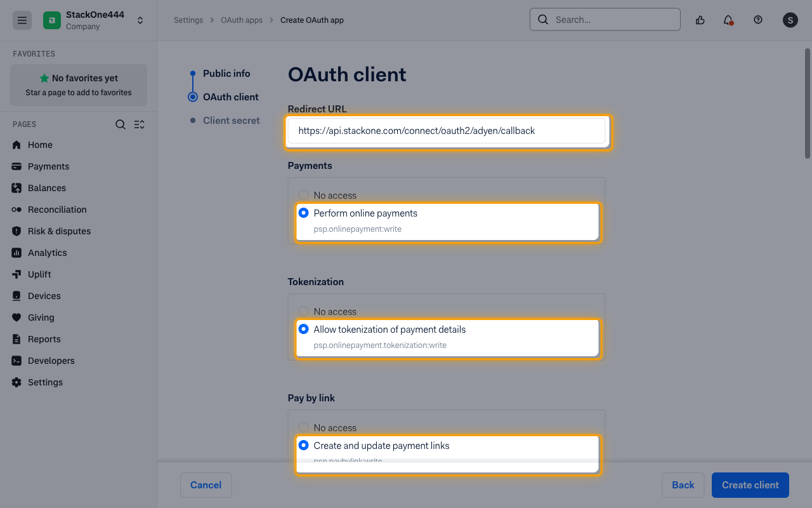This screenshot has width=812, height=508.
Task: Click the Uplift icon
Action: click(16, 274)
